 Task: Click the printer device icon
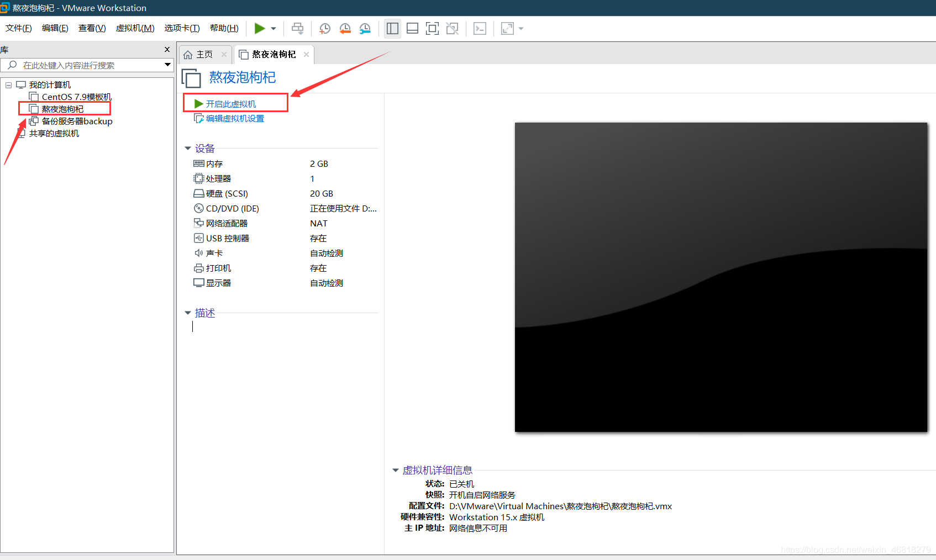click(199, 268)
